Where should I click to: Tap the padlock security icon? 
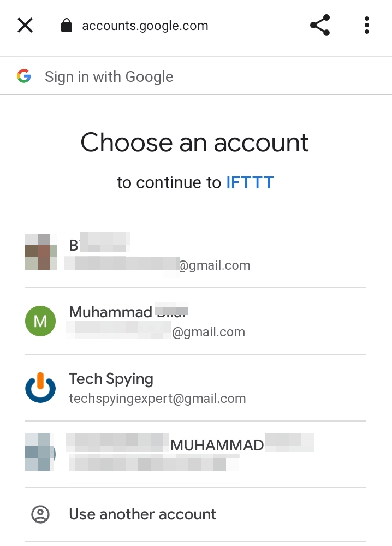pyautogui.click(x=67, y=26)
